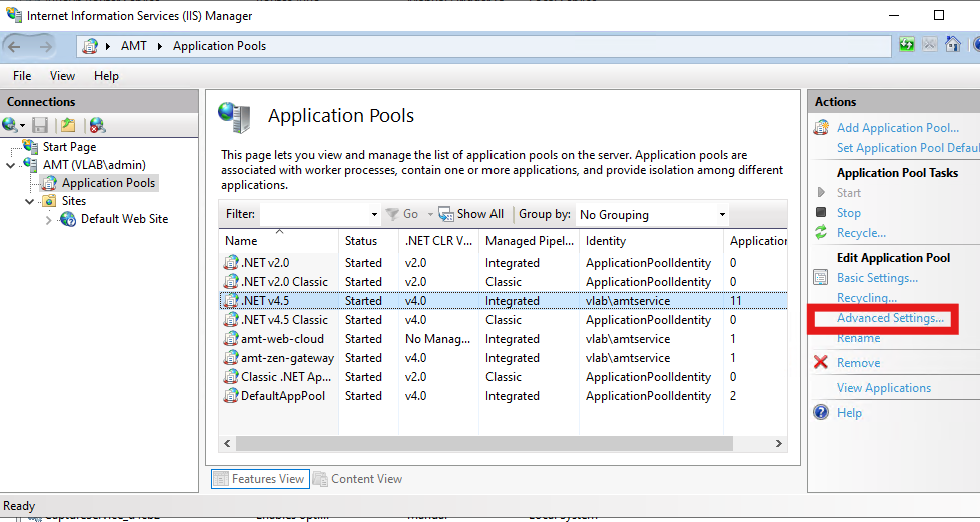This screenshot has height=522, width=980.
Task: Click the Recycle... action link
Action: point(861,233)
